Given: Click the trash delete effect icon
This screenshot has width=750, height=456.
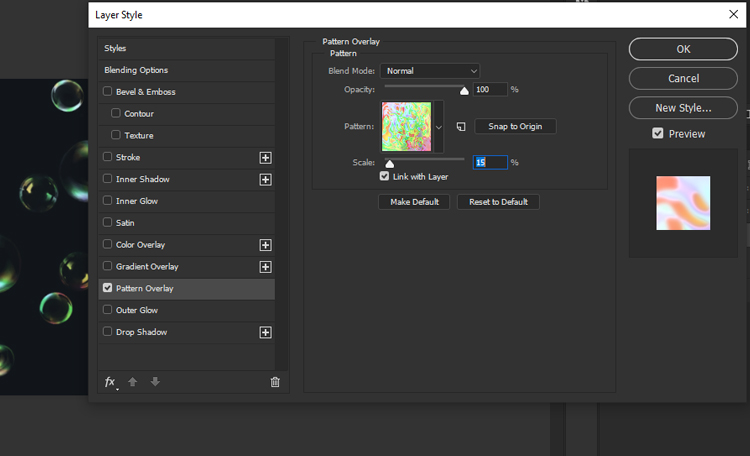Looking at the screenshot, I should (x=275, y=382).
